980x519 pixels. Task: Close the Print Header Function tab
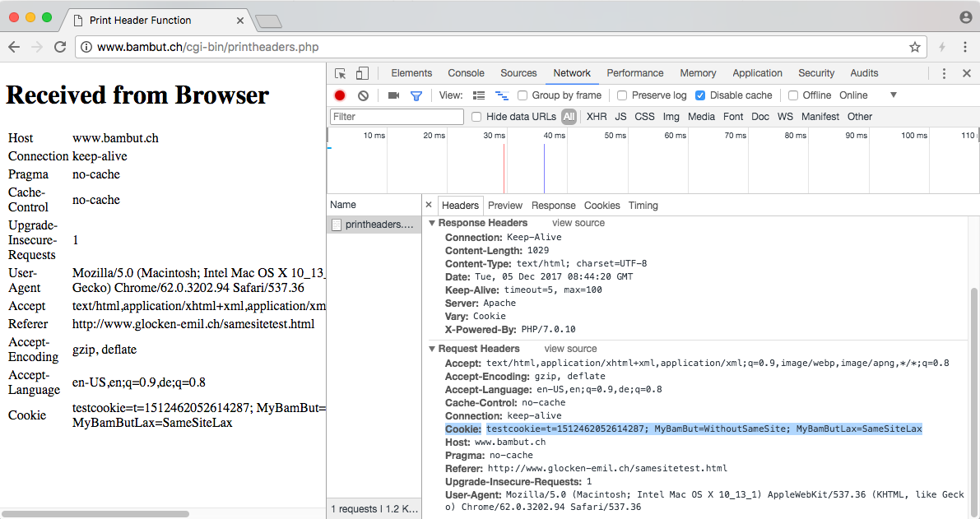(240, 21)
